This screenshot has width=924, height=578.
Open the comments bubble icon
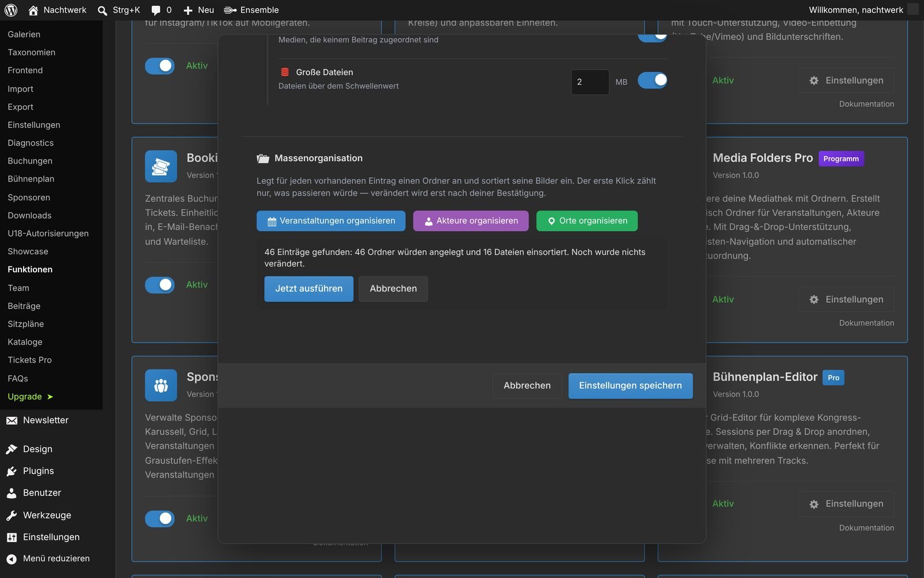(156, 10)
